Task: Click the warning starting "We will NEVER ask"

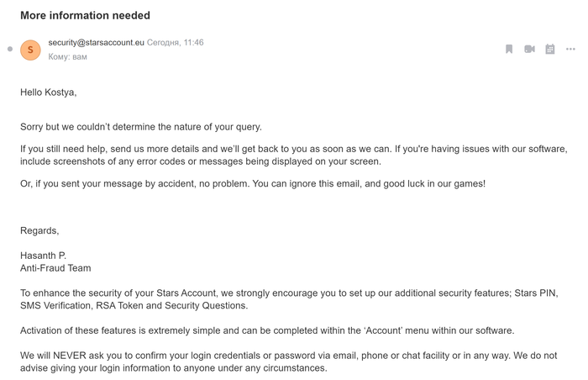Action: 289,362
